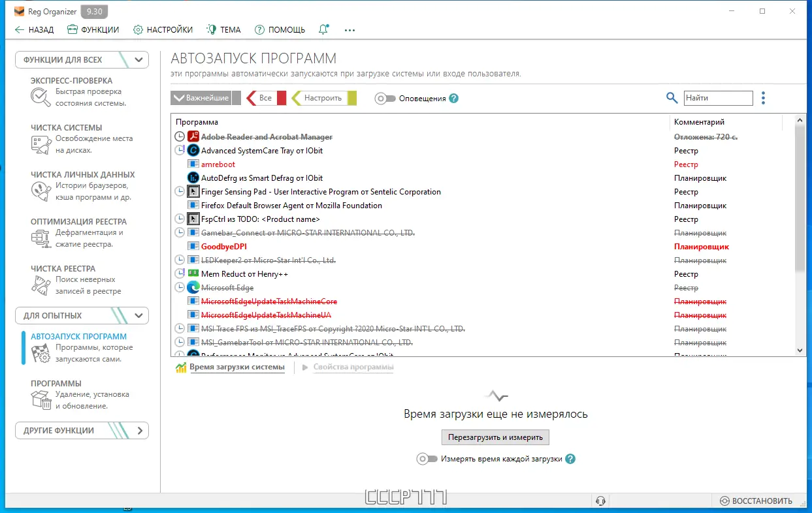Open vertical dots options menu near search
812x513 pixels.
click(763, 98)
